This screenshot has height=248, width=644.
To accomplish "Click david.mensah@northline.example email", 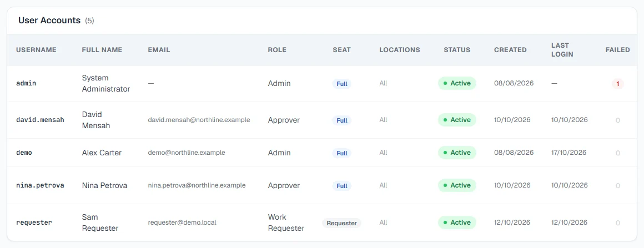I will tap(199, 120).
